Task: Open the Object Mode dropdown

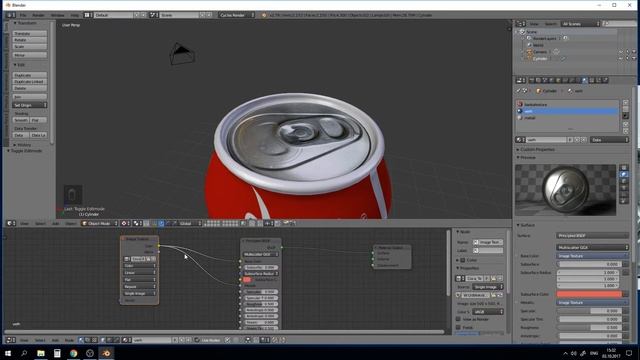Action: [x=100, y=223]
